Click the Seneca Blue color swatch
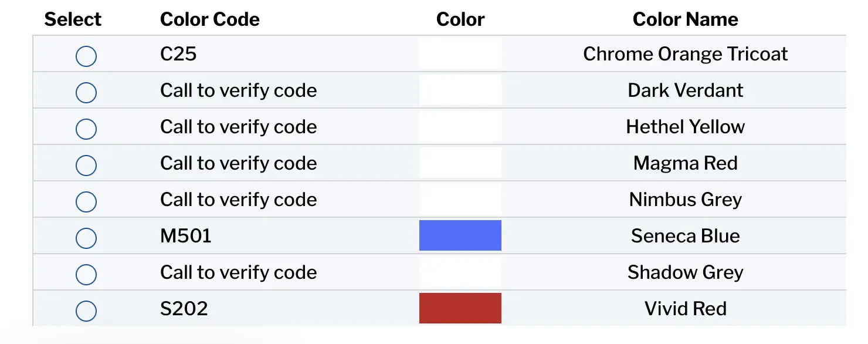The width and height of the screenshot is (868, 344). click(460, 235)
